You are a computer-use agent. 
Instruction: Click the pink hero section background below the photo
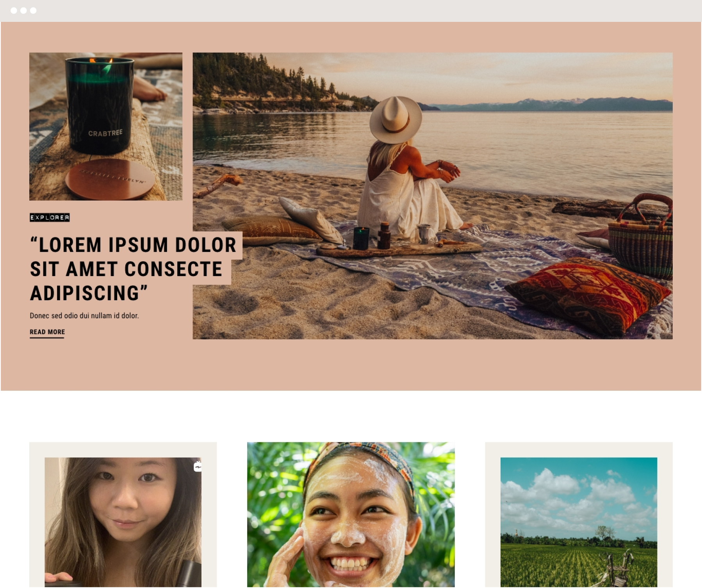click(351, 365)
